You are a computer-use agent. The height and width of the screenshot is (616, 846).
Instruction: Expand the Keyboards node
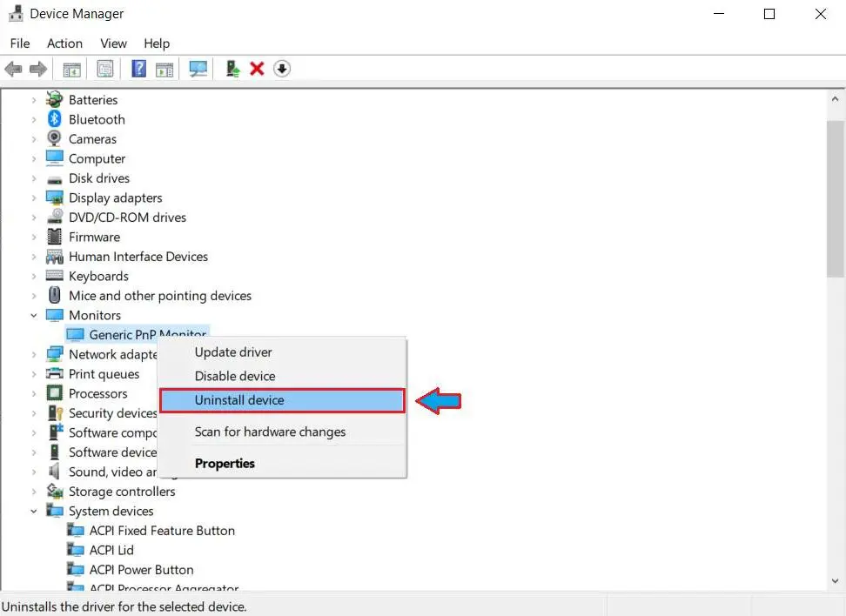(x=33, y=276)
